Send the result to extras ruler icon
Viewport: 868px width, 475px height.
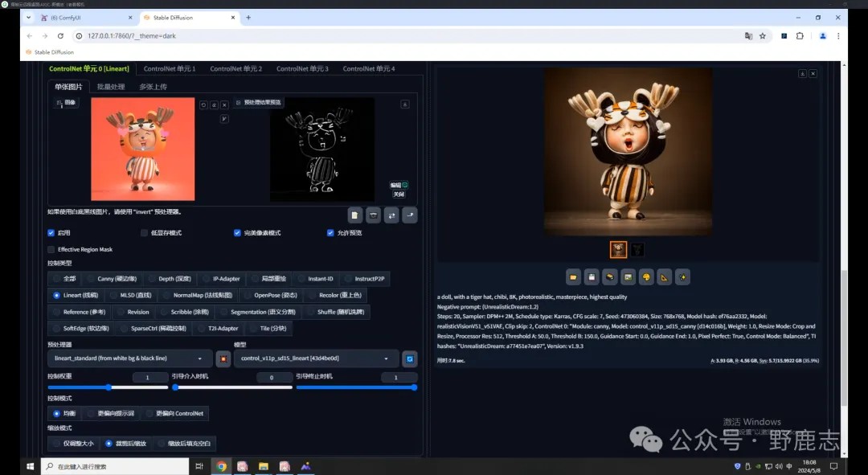click(x=665, y=276)
